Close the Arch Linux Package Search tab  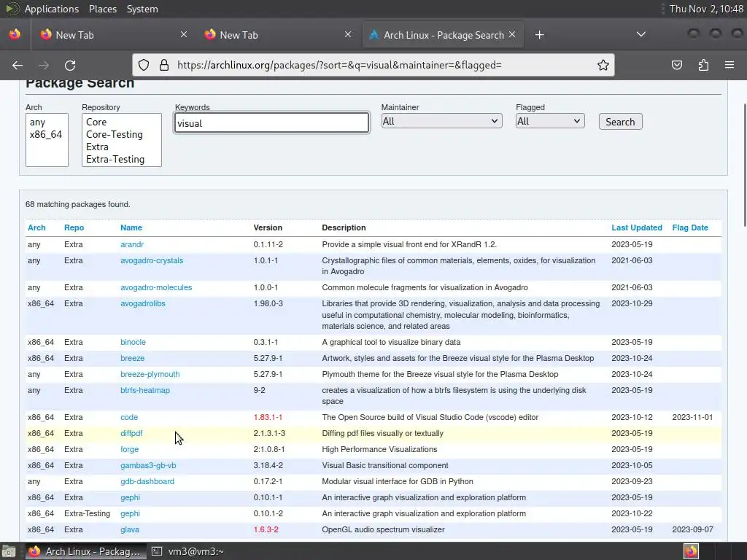pos(512,35)
